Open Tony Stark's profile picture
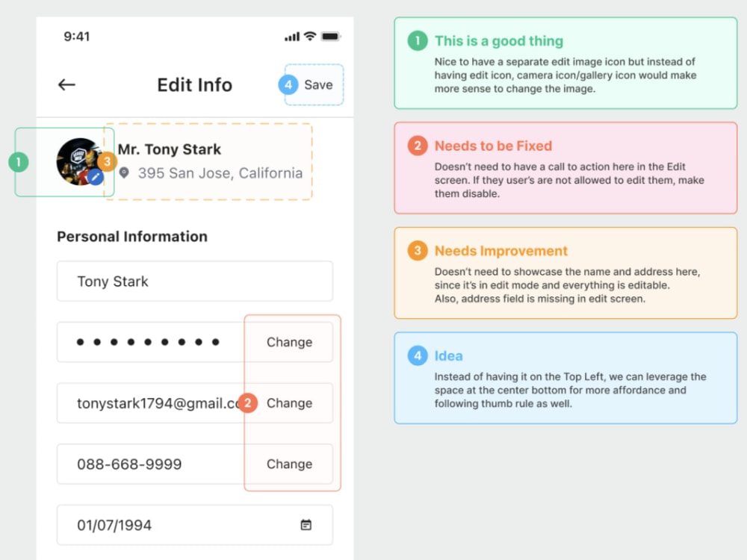747x560 pixels. coord(78,161)
